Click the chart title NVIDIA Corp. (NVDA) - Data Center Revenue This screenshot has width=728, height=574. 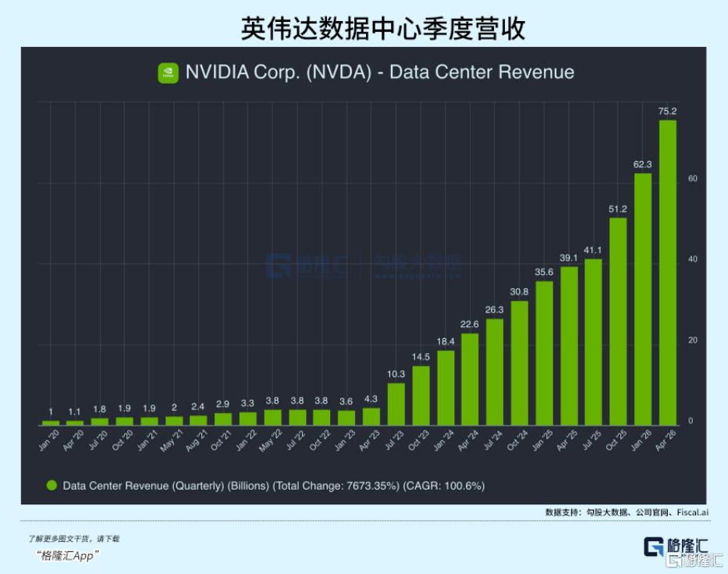(x=380, y=72)
